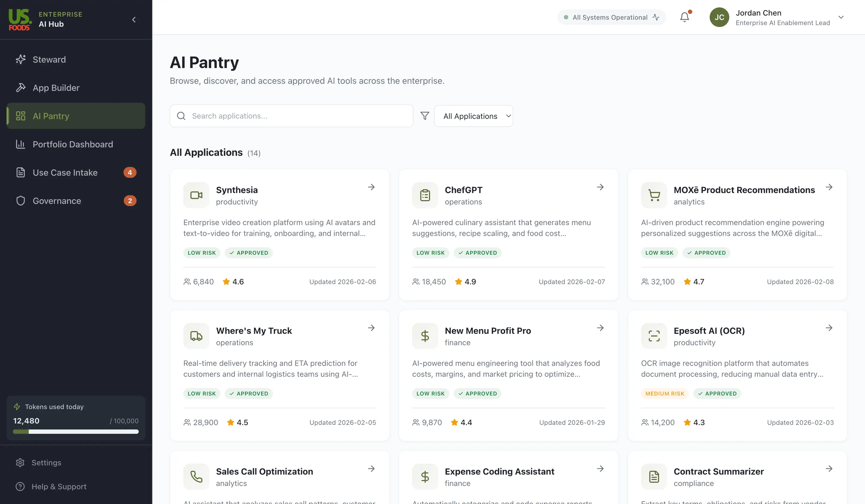
Task: Click the tokens used progress bar
Action: point(75,431)
